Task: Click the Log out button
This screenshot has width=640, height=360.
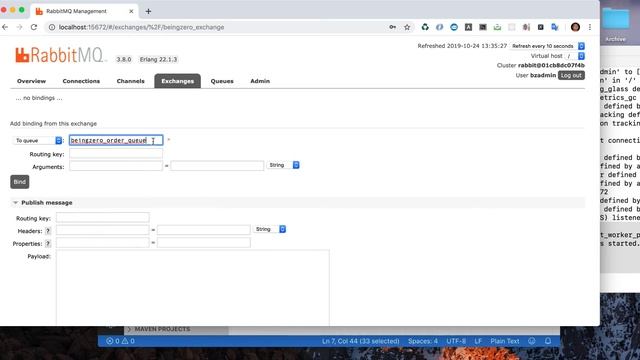Action: 571,75
